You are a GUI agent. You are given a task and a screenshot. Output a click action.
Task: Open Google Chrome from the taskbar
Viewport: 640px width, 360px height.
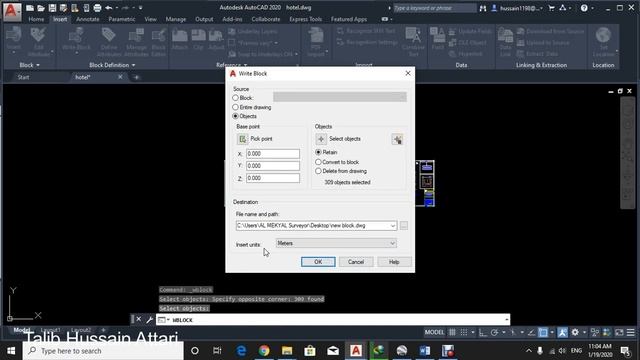click(264, 351)
